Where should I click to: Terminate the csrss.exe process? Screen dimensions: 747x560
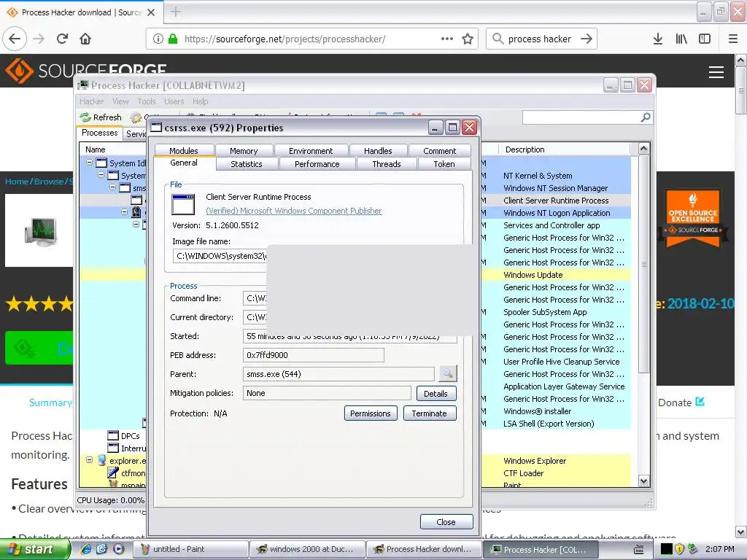(429, 413)
